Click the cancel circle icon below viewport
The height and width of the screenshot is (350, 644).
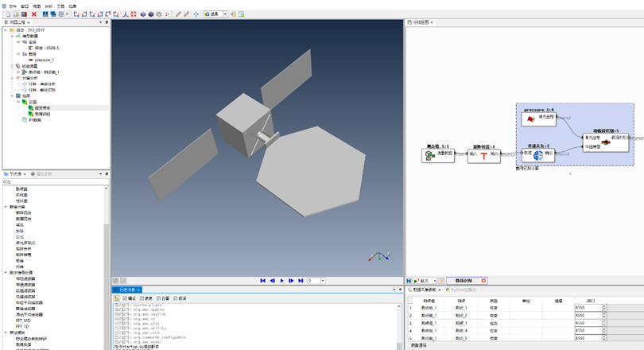(115, 281)
